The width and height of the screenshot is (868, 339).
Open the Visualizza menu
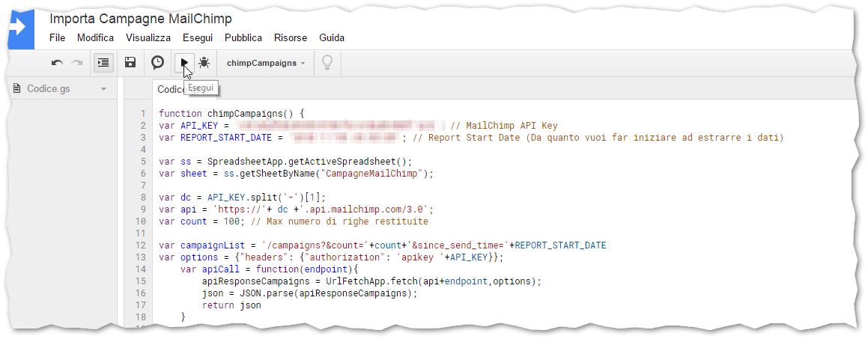coord(148,38)
